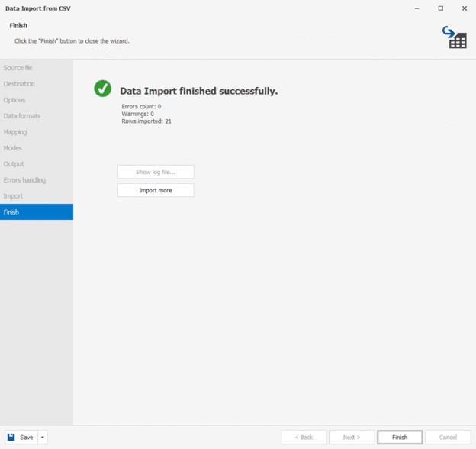Viewport: 476px width, 449px height.
Task: Select the Options step in sidebar
Action: [14, 100]
